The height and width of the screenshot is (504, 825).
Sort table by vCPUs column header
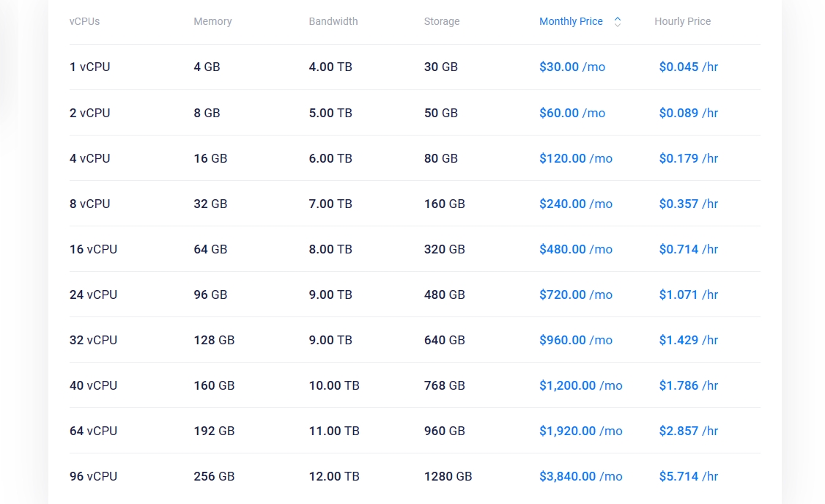point(84,22)
